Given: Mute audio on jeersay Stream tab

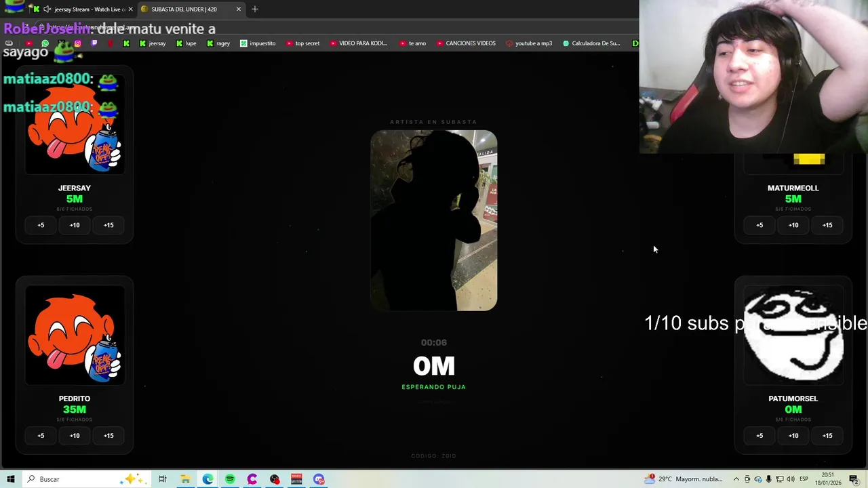Looking at the screenshot, I should [x=47, y=9].
